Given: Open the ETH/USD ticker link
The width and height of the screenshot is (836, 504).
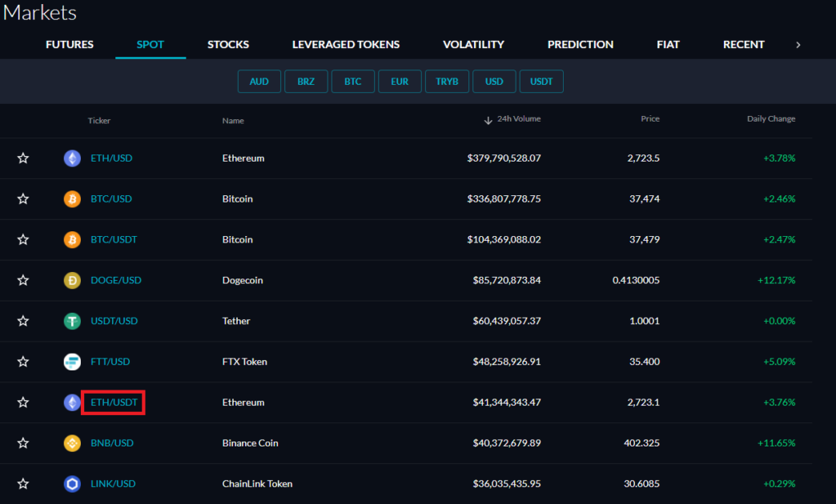Looking at the screenshot, I should (111, 158).
